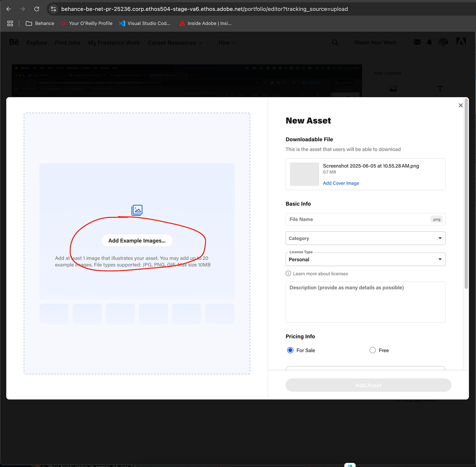Viewport: 476px width, 467px height.
Task: Click the image gallery icon in upload area
Action: pos(137,210)
